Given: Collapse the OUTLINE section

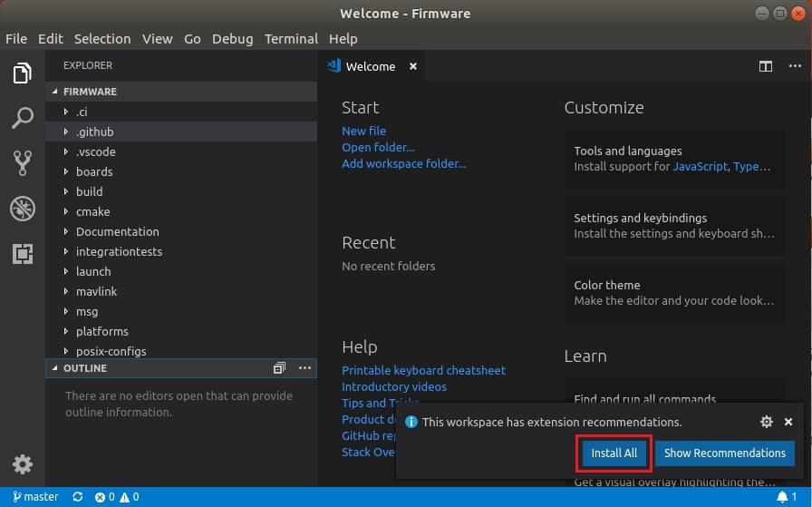Looking at the screenshot, I should [85, 368].
